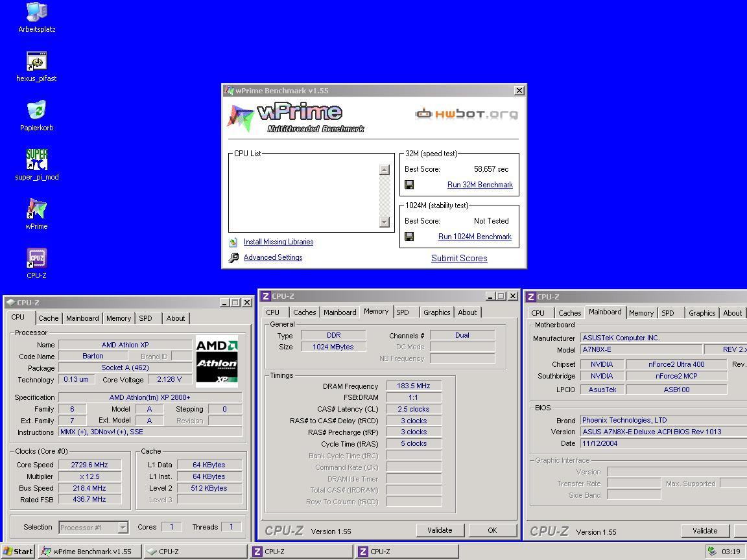Run the 32M benchmark
The height and width of the screenshot is (560, 747).
pyautogui.click(x=480, y=185)
